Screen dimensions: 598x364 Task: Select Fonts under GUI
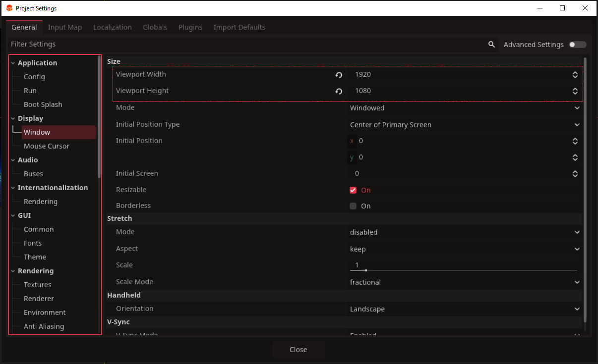(33, 243)
